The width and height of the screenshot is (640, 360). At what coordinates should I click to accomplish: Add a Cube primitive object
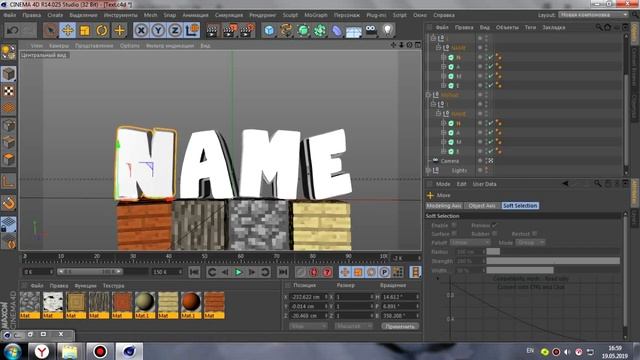[269, 30]
